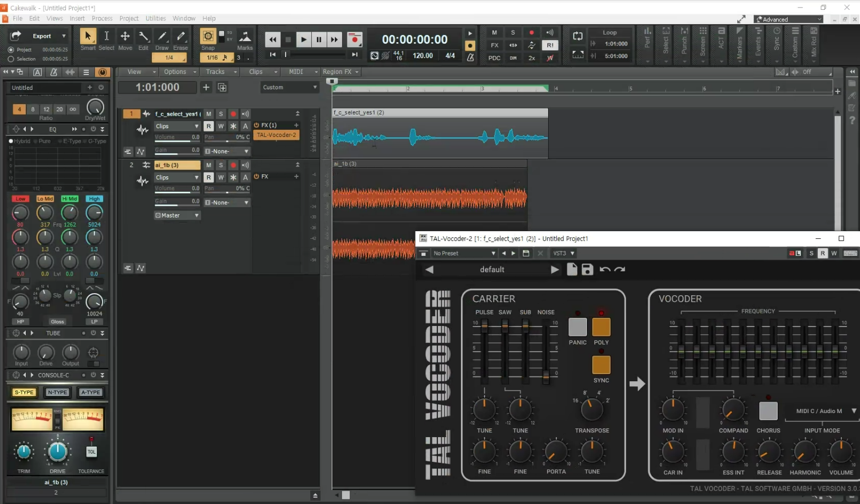Image resolution: width=860 pixels, height=504 pixels.
Task: Toggle Loop on/off icon
Action: pos(578,36)
